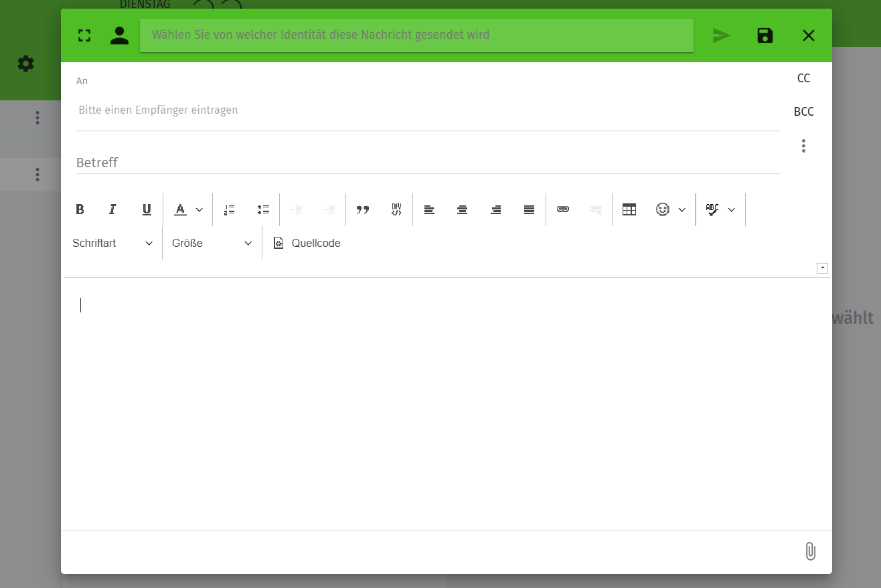The width and height of the screenshot is (881, 588).
Task: Create a DIV container
Action: tap(396, 209)
